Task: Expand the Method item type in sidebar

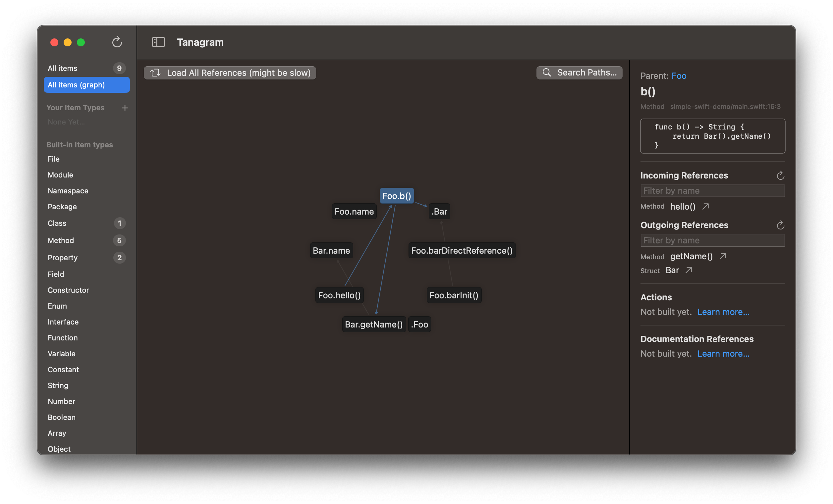Action: coord(60,240)
